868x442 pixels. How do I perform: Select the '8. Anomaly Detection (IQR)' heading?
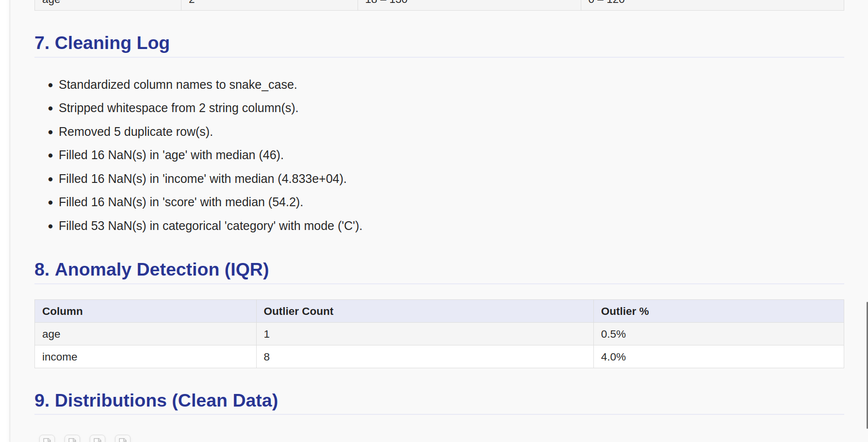[x=151, y=269]
